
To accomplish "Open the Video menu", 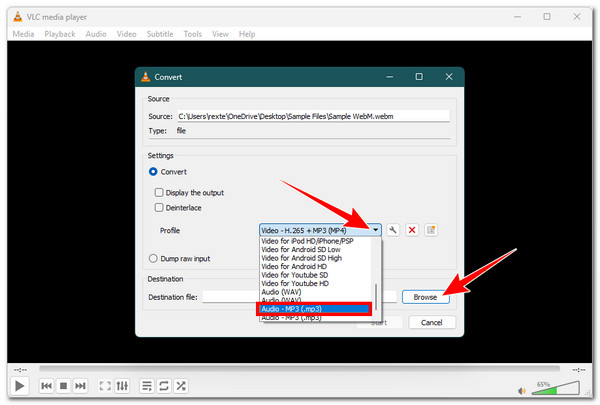I will click(126, 34).
